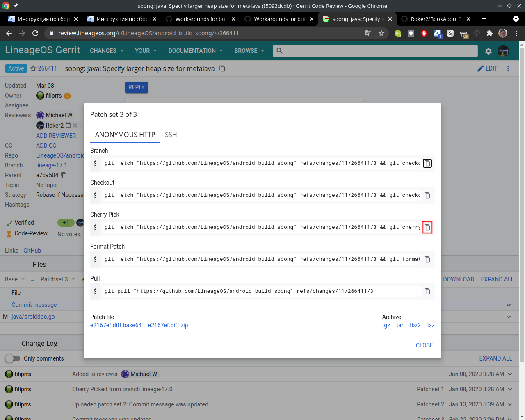Close the 'soong: java: Specify' tab
Viewport: 525px width, 420px height.
coord(390,19)
